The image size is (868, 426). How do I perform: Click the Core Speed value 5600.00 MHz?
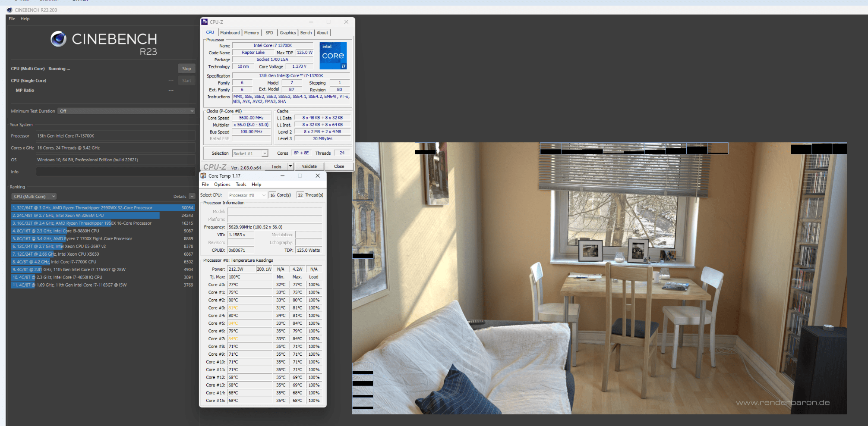[251, 118]
